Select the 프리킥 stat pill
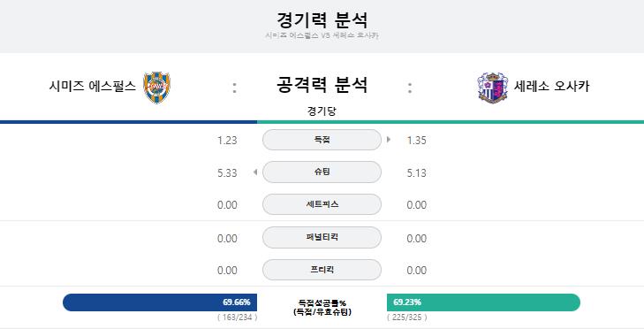The height and width of the screenshot is (329, 644). pyautogui.click(x=322, y=270)
